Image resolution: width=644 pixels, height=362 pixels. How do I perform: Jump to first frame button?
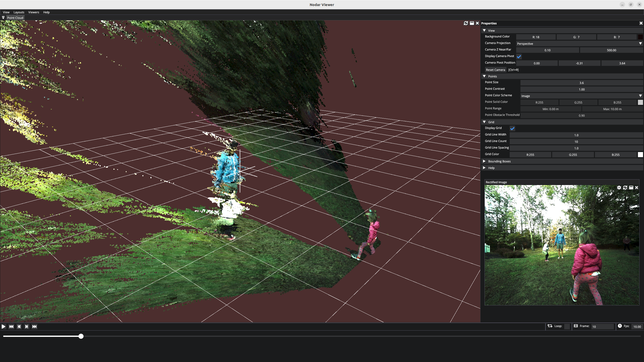click(x=11, y=326)
